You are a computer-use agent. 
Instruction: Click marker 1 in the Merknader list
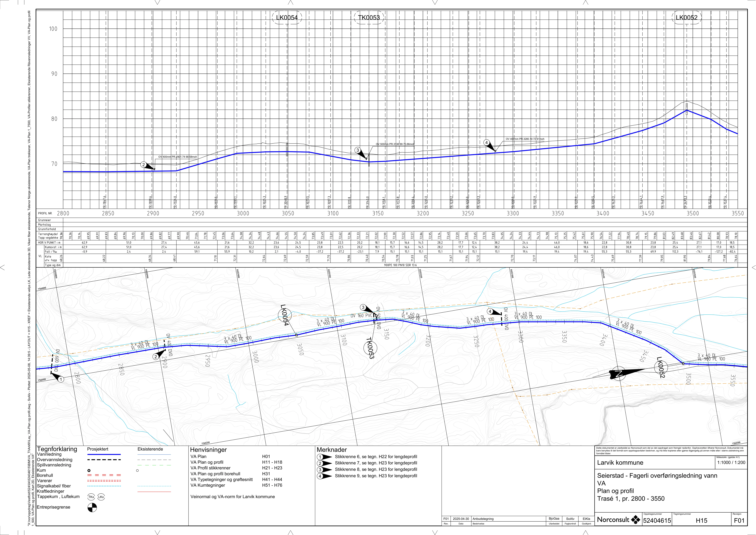click(x=320, y=457)
